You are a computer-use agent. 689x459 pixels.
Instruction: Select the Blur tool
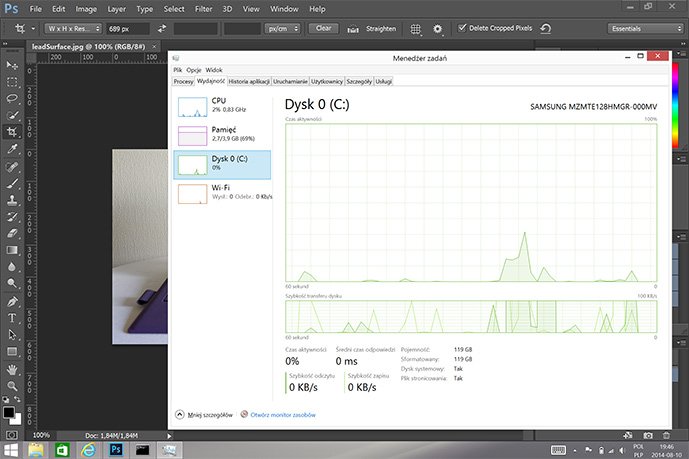click(12, 267)
